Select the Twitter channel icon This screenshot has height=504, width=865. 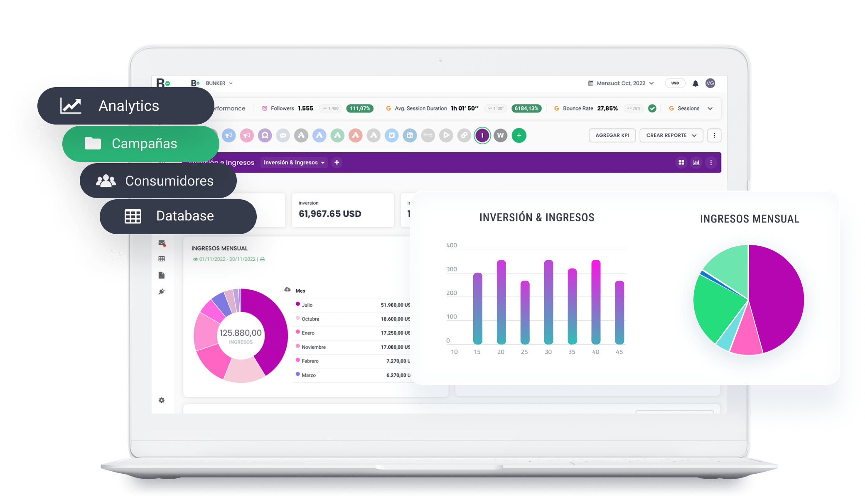tap(391, 135)
